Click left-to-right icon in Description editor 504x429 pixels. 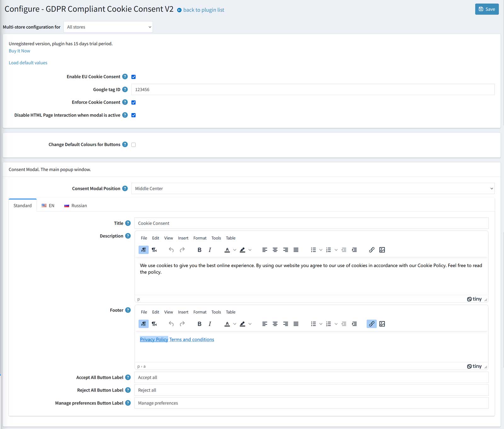tap(144, 250)
